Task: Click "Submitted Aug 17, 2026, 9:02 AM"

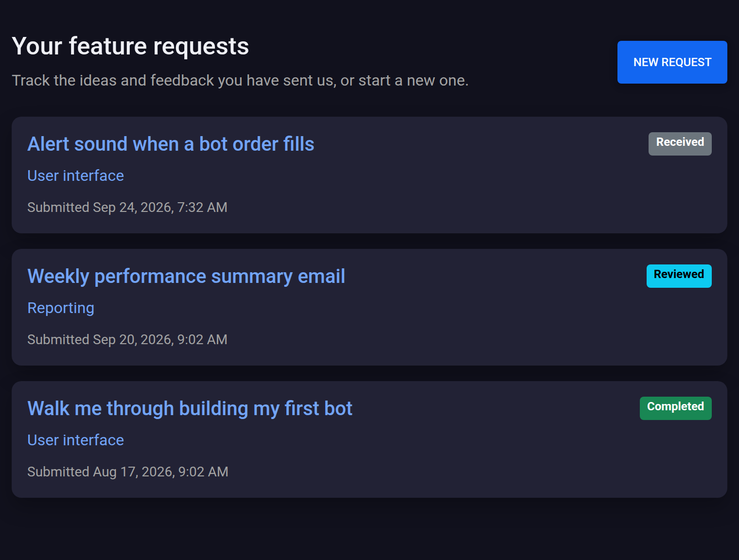Action: pyautogui.click(x=128, y=472)
